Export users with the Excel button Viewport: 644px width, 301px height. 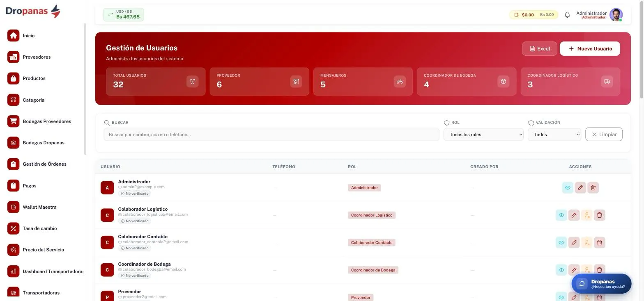pyautogui.click(x=540, y=48)
